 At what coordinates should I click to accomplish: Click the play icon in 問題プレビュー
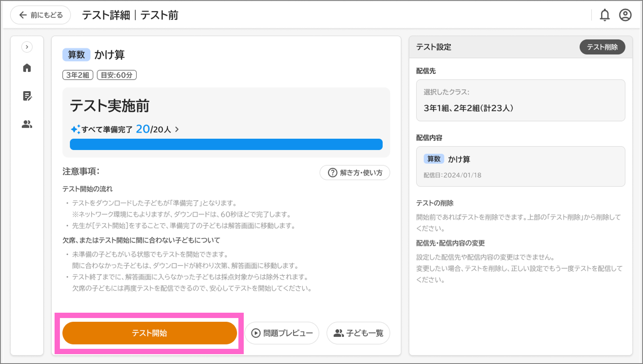click(256, 333)
